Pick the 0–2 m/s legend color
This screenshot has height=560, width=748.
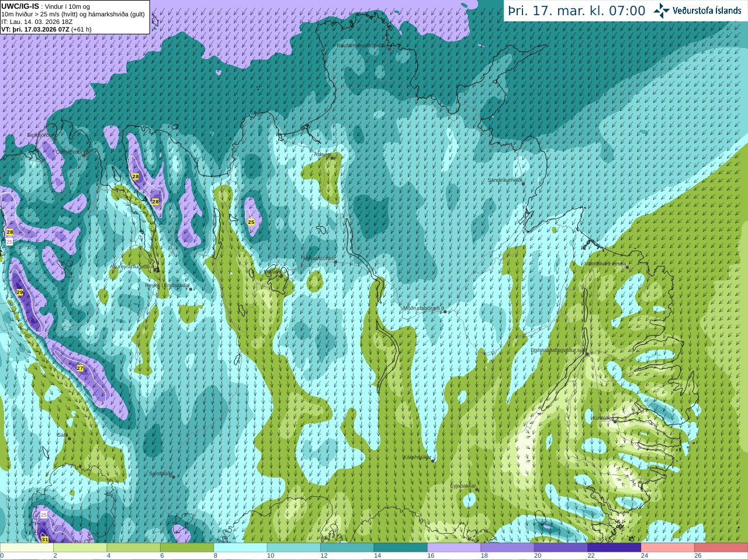[27, 548]
